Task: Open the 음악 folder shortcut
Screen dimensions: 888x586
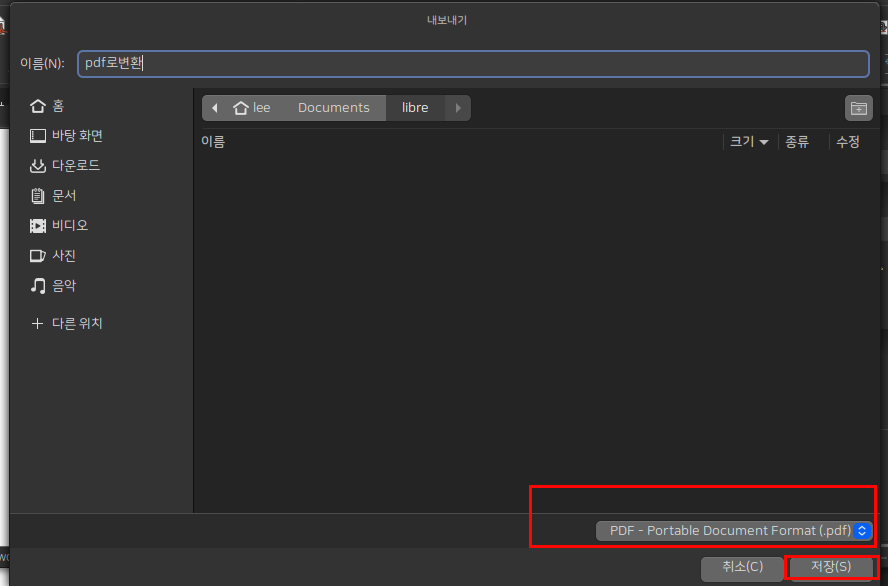Action: point(64,286)
